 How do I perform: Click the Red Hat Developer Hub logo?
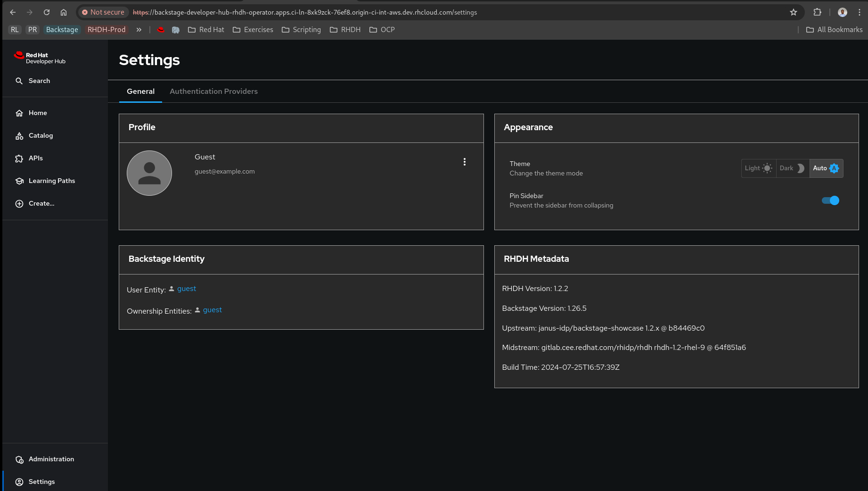40,58
